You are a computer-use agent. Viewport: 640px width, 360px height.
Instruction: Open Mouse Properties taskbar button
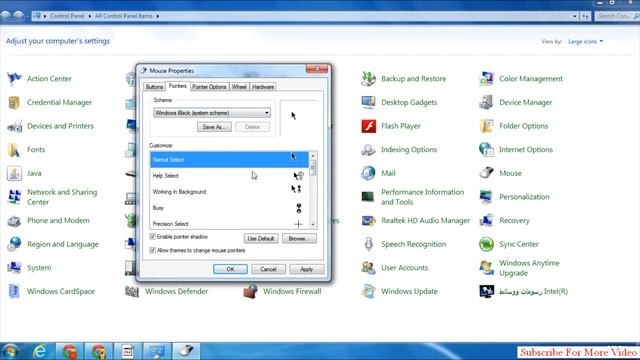coord(186,351)
